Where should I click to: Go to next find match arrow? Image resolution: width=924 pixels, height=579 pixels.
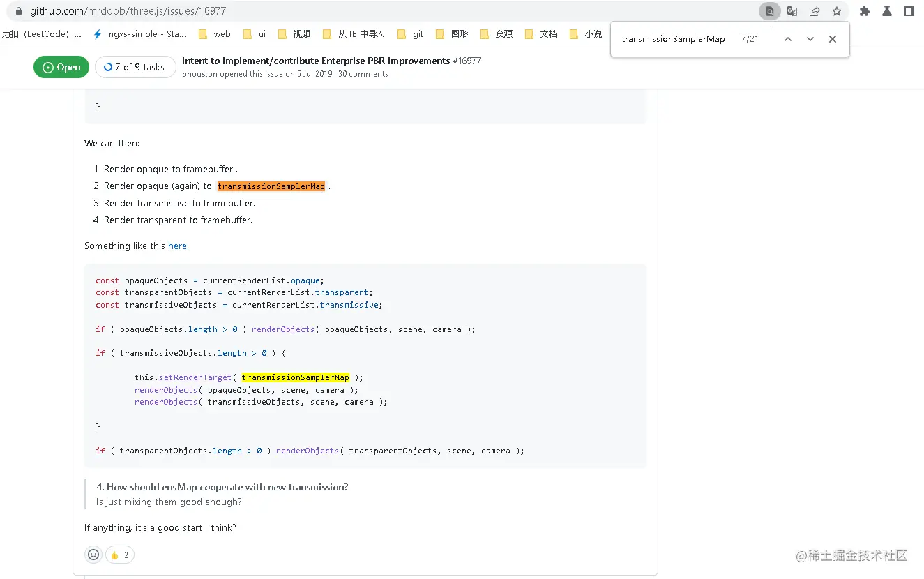coord(810,39)
